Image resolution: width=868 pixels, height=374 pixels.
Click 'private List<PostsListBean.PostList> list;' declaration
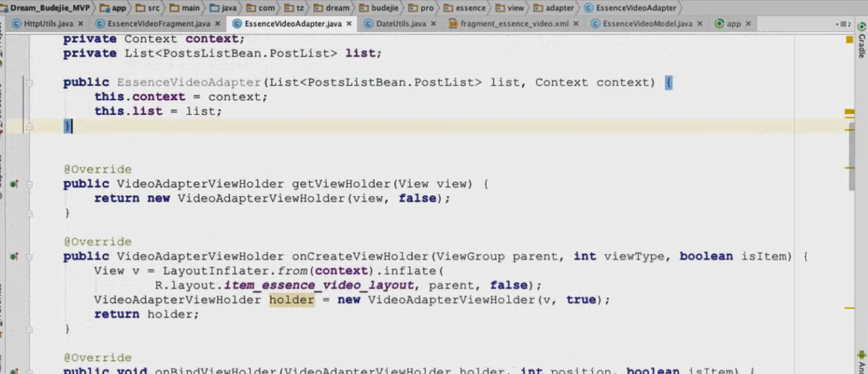click(222, 53)
